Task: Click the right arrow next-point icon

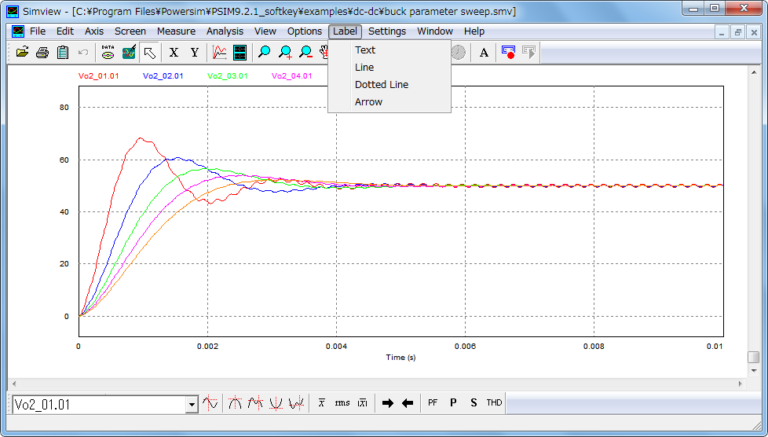Action: click(x=387, y=403)
